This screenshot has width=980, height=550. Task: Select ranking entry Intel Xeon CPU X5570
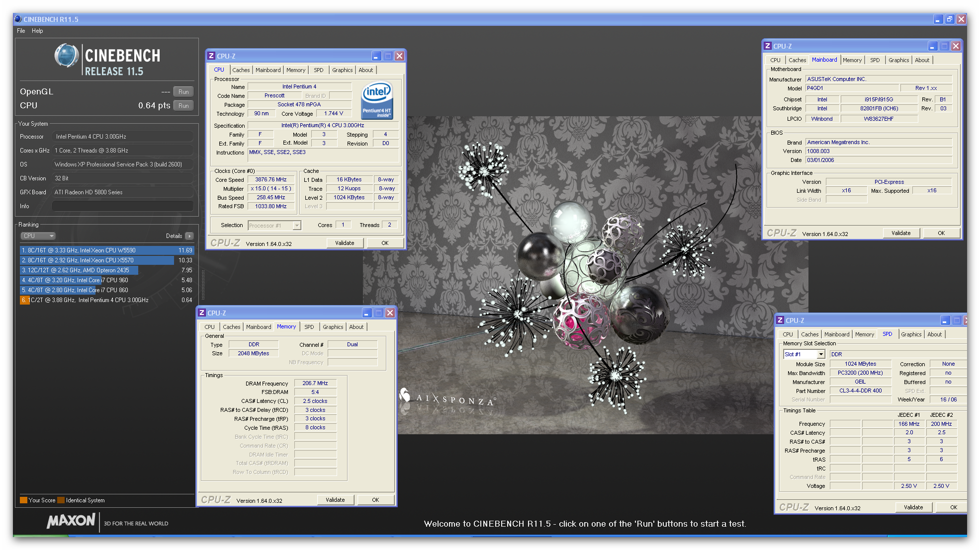point(107,260)
